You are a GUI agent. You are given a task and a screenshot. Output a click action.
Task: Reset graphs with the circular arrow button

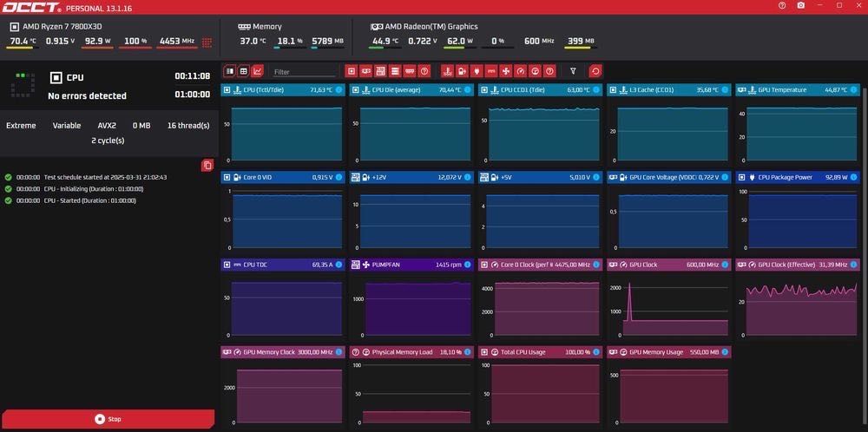click(x=595, y=71)
